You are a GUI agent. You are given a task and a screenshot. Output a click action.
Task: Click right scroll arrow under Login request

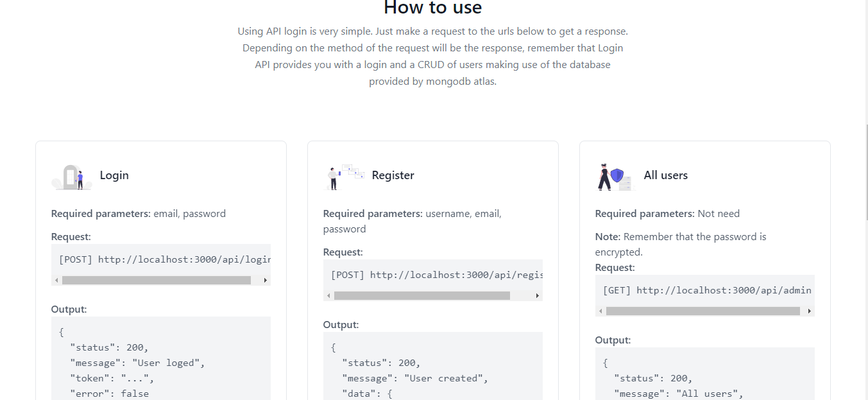[x=266, y=281]
